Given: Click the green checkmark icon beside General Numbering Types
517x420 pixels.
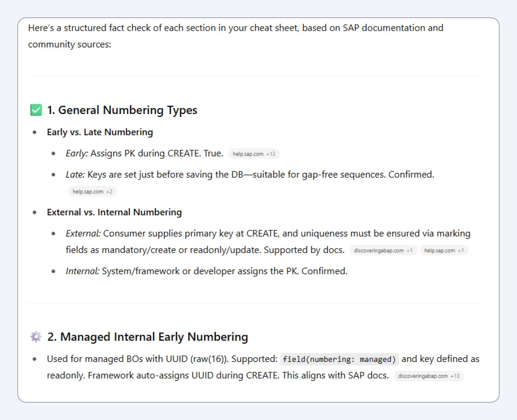Looking at the screenshot, I should (x=36, y=110).
